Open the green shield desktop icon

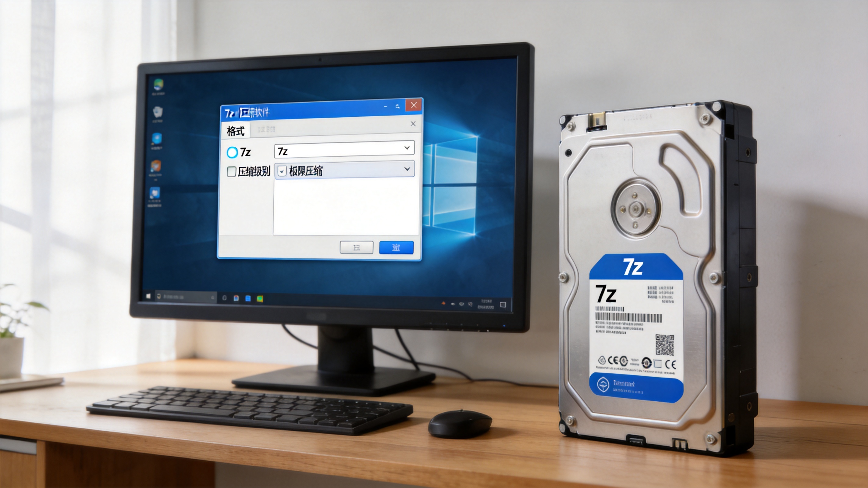[158, 84]
